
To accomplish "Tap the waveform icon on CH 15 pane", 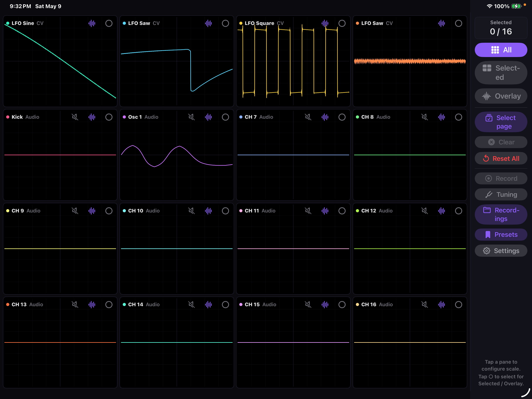I will point(325,305).
